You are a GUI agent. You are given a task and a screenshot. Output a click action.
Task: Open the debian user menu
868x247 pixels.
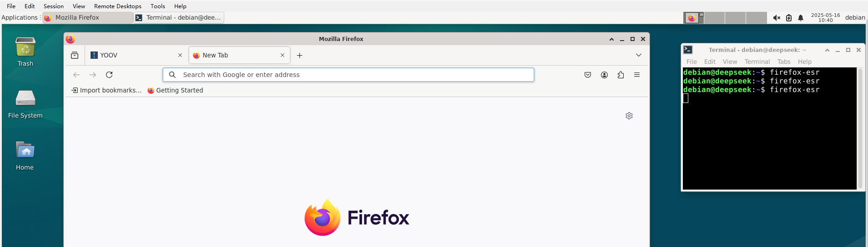(x=855, y=17)
